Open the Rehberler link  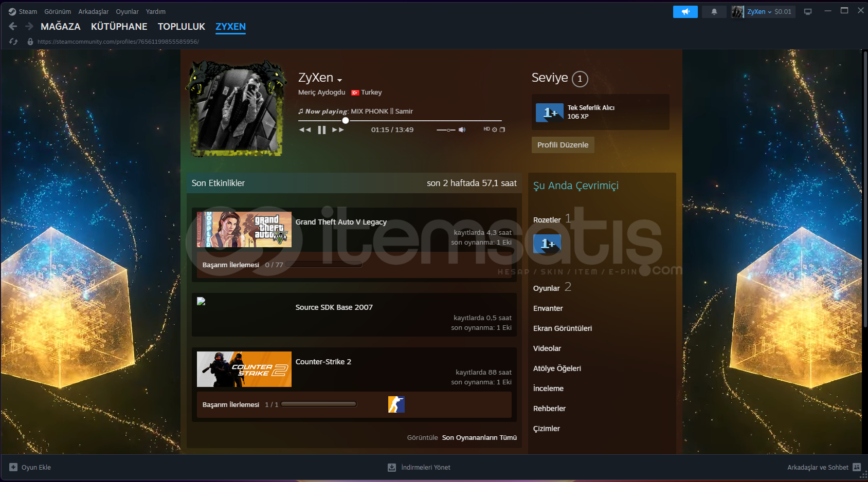tap(550, 409)
